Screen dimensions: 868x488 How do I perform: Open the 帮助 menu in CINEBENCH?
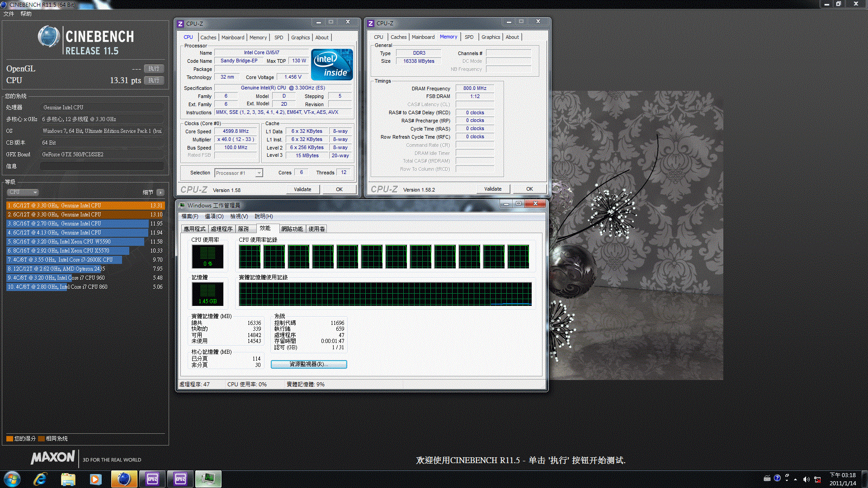(x=26, y=14)
